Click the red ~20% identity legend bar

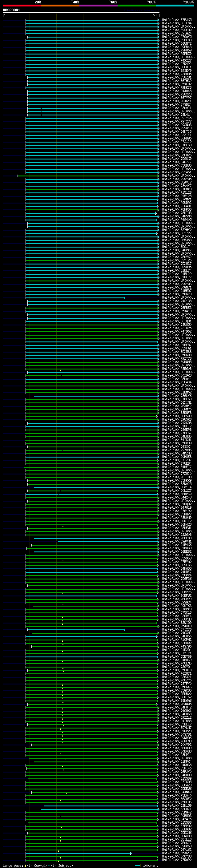(x=22, y=6)
